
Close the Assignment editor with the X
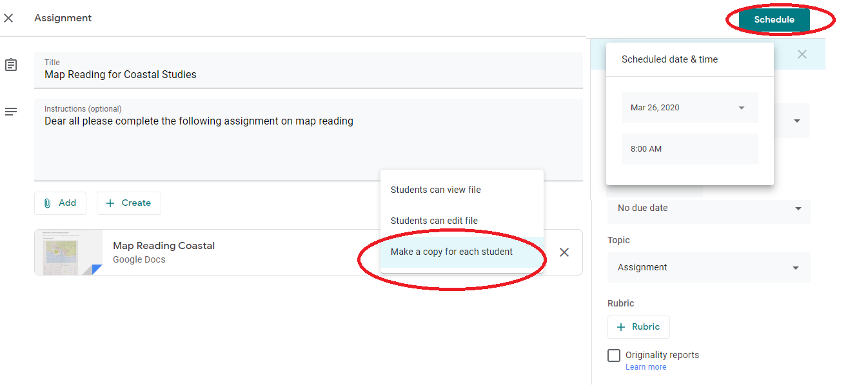point(8,17)
